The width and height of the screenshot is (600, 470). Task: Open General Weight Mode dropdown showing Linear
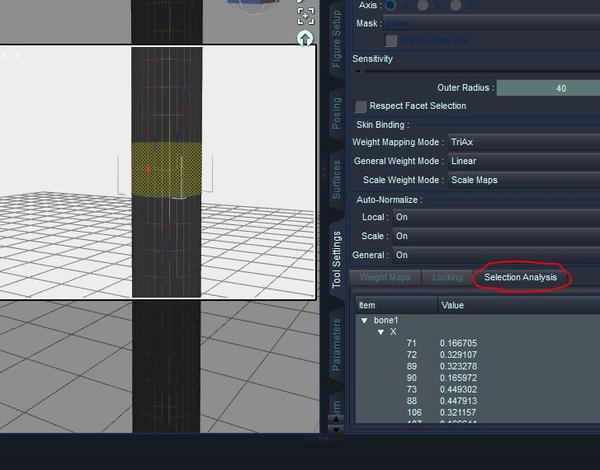(524, 161)
